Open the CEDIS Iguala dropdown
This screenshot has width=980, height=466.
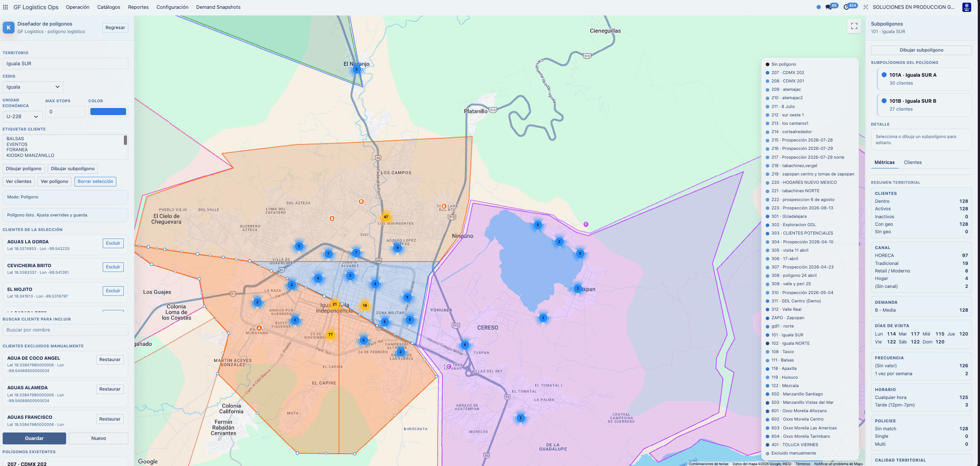[x=33, y=87]
